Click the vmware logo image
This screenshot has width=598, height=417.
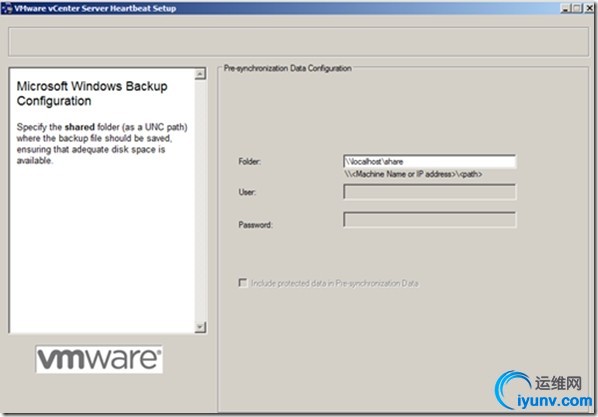point(99,359)
